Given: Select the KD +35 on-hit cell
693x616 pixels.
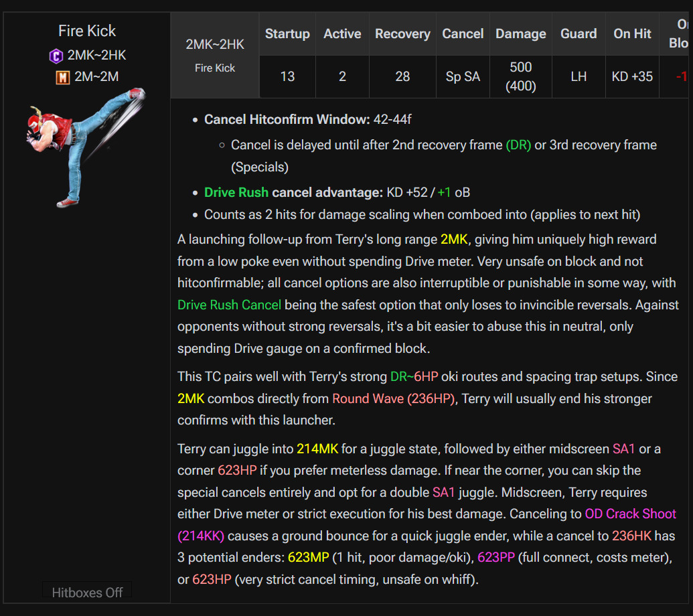Looking at the screenshot, I should click(632, 76).
